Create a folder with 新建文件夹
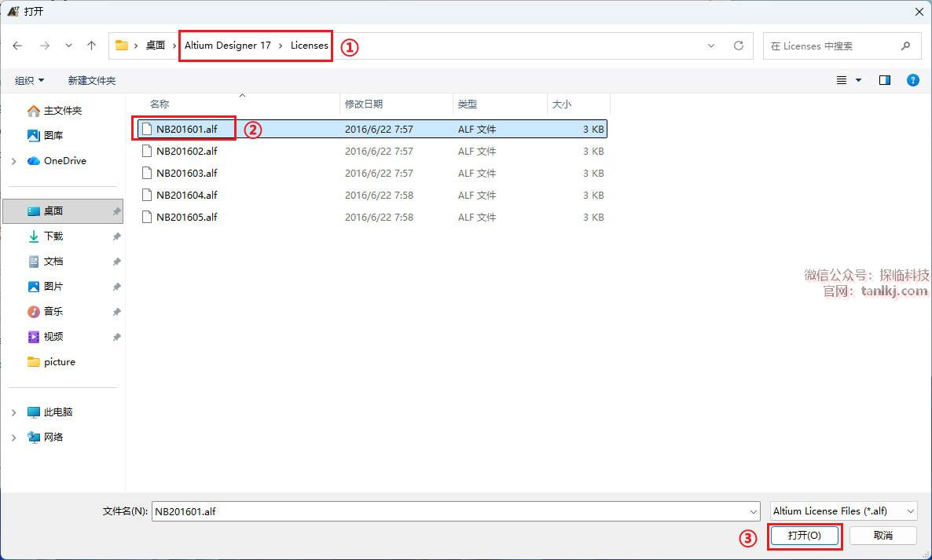 pyautogui.click(x=91, y=80)
